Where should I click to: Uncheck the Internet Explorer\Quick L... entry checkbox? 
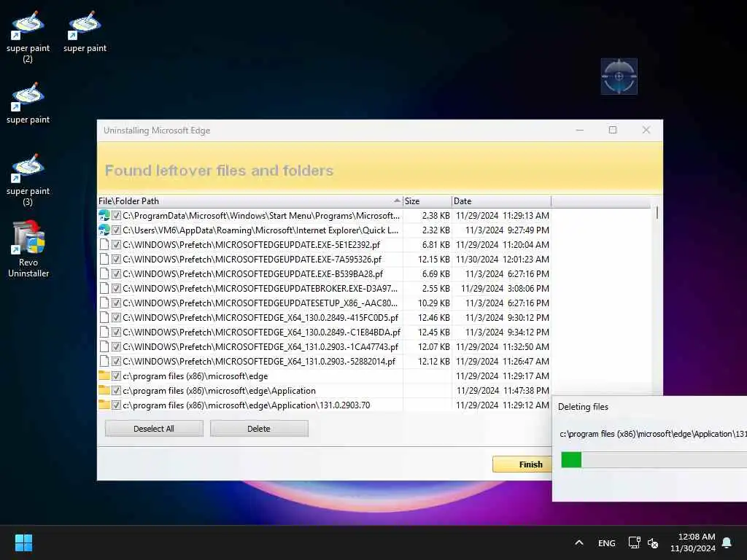coord(116,230)
